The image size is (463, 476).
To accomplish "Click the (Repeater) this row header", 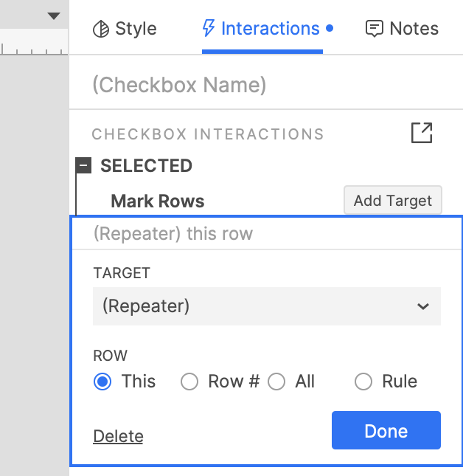I will click(x=173, y=234).
